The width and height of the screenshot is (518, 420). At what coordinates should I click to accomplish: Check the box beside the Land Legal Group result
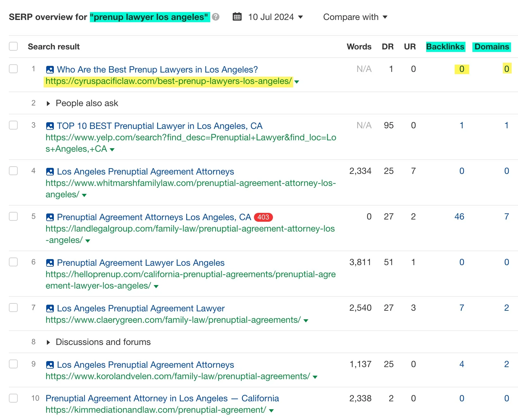point(13,217)
